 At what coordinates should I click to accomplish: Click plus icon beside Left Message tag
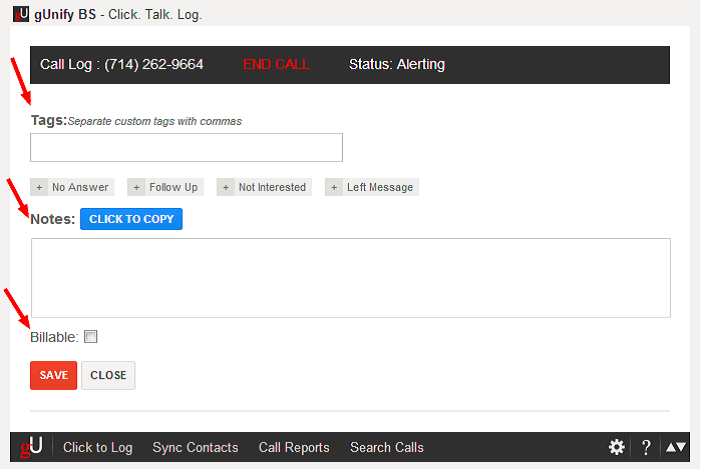click(x=333, y=187)
